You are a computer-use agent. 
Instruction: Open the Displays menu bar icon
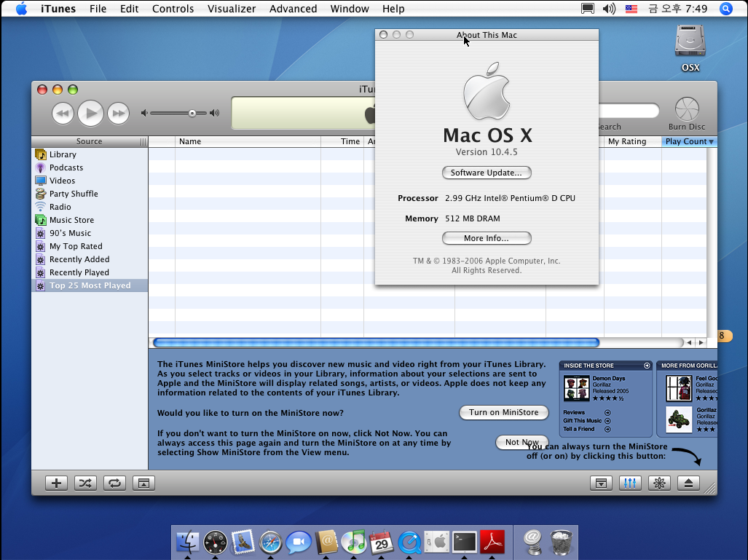pos(588,9)
